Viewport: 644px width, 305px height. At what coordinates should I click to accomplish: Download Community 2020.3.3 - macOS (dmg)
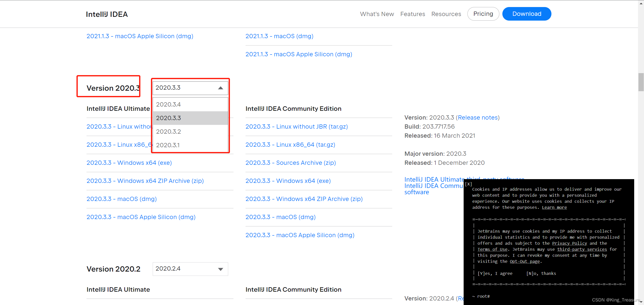pos(280,217)
